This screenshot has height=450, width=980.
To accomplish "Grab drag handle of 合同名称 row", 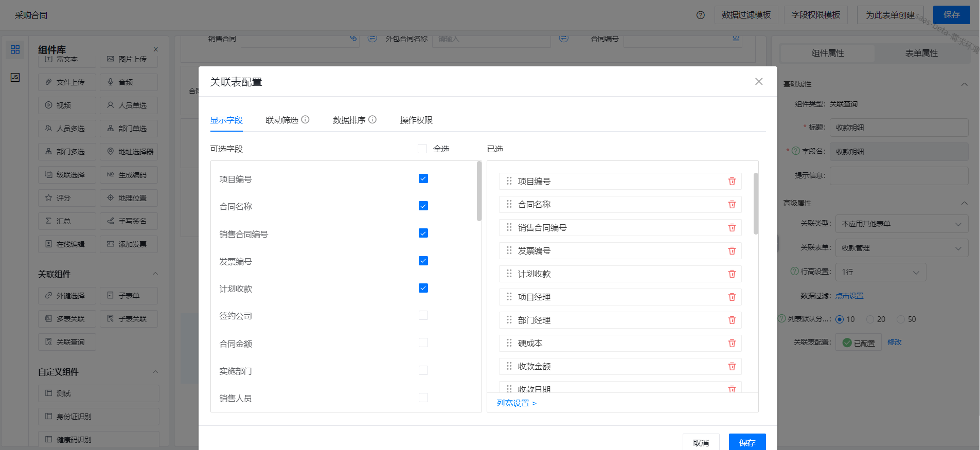I will (509, 204).
